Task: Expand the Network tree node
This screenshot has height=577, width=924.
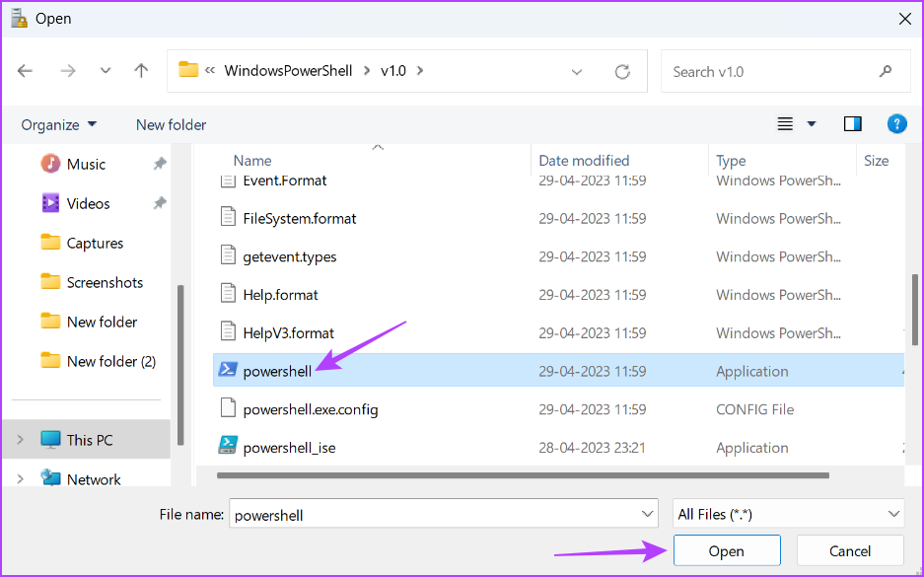Action: pyautogui.click(x=20, y=479)
